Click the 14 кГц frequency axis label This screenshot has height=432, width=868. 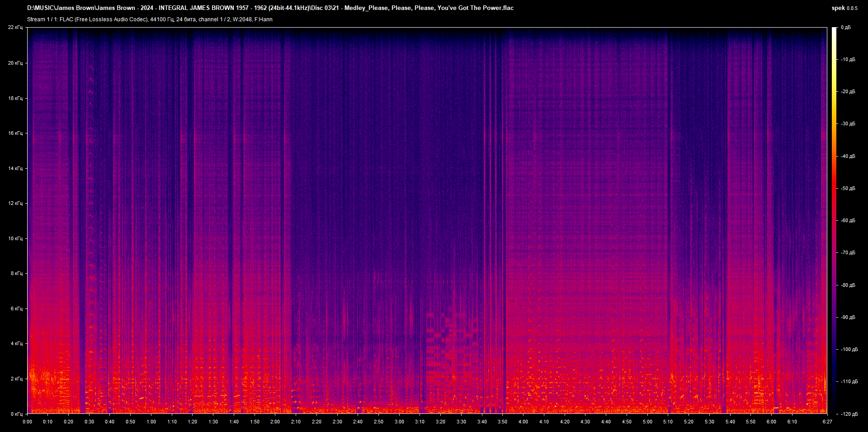point(15,168)
